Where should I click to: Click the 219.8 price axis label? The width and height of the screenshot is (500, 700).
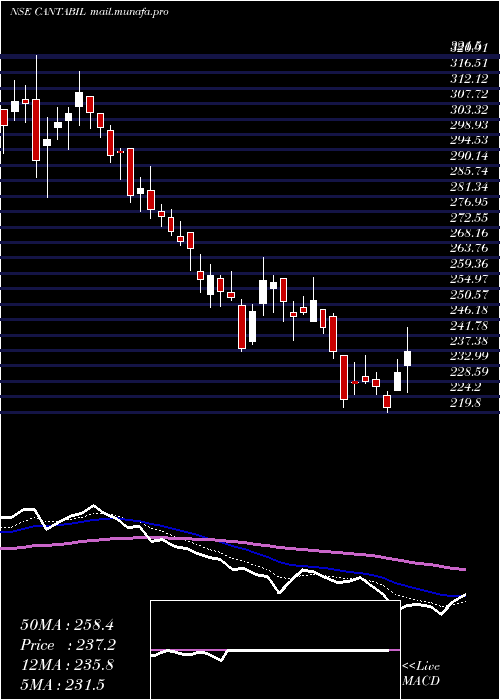pos(466,402)
